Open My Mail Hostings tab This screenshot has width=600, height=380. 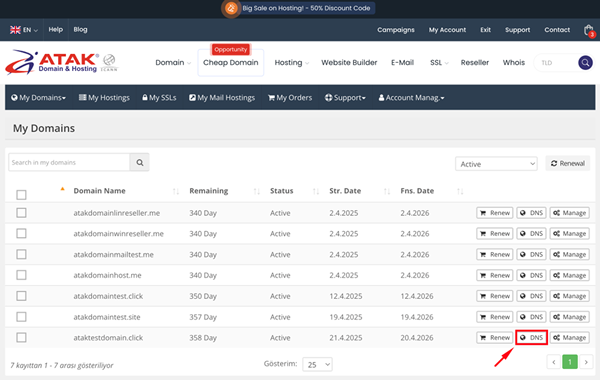(x=222, y=98)
